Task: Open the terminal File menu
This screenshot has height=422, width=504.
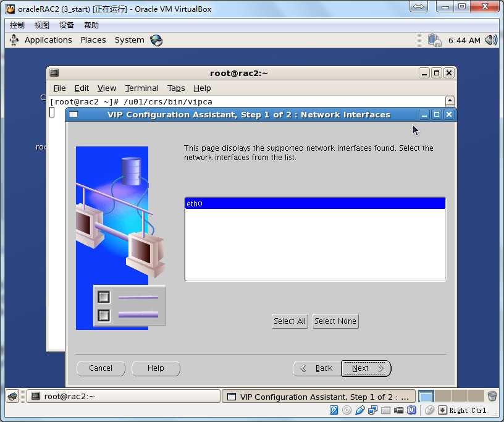Action: coord(59,88)
